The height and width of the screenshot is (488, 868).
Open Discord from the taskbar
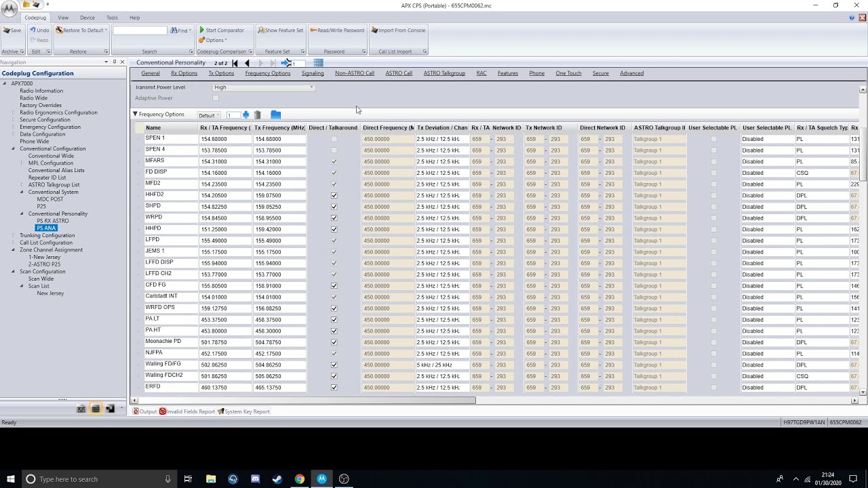pyautogui.click(x=255, y=479)
